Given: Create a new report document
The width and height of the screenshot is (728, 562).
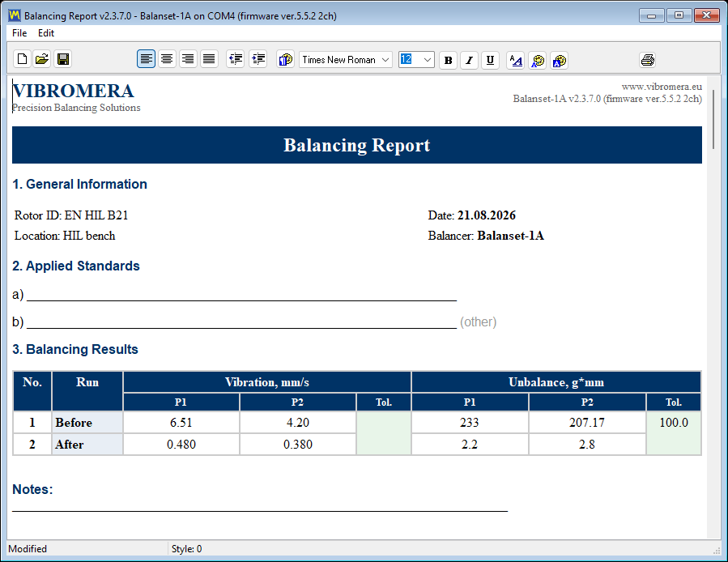Looking at the screenshot, I should (22, 59).
